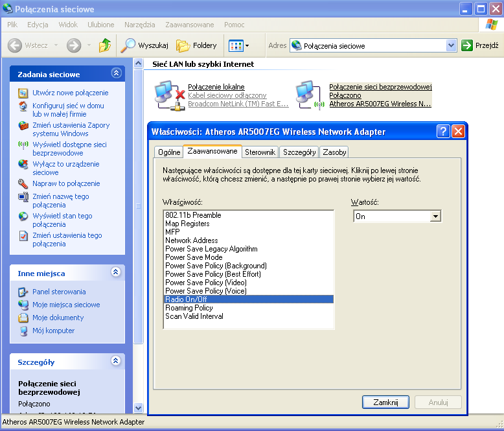Click sidebar scrollbar down arrow
Screen dimensions: 504x431
[138, 408]
